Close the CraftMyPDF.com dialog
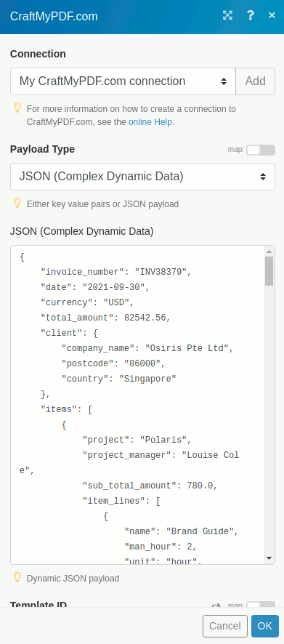The height and width of the screenshot is (644, 284). tap(272, 15)
